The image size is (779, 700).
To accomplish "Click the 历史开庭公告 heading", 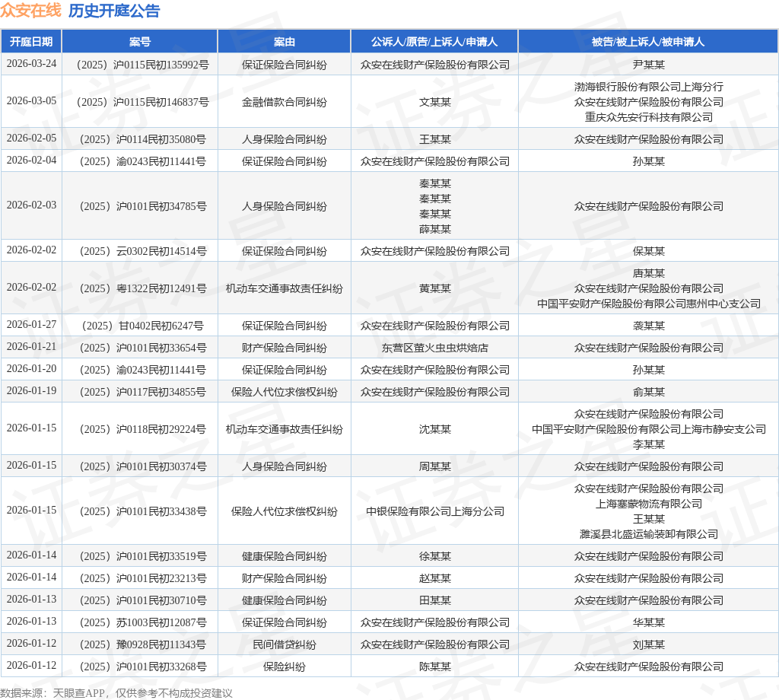I will 114,11.
